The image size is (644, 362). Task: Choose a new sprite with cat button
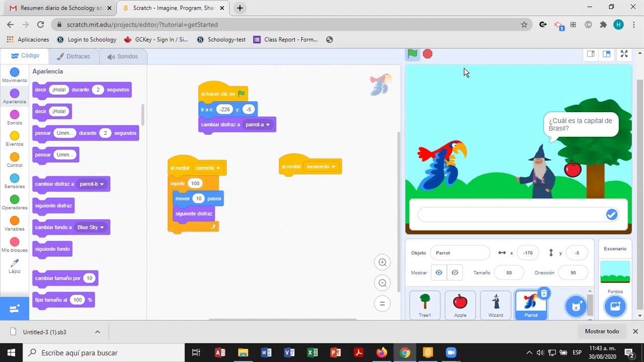(576, 306)
